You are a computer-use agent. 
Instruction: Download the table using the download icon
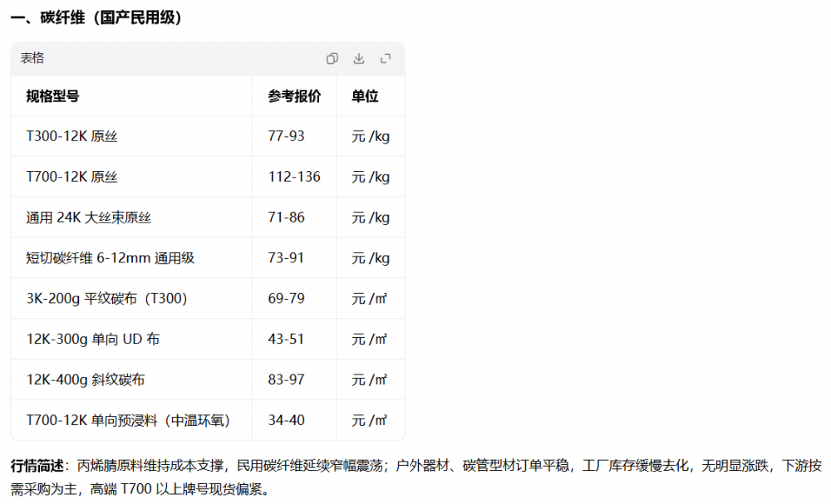pos(359,58)
